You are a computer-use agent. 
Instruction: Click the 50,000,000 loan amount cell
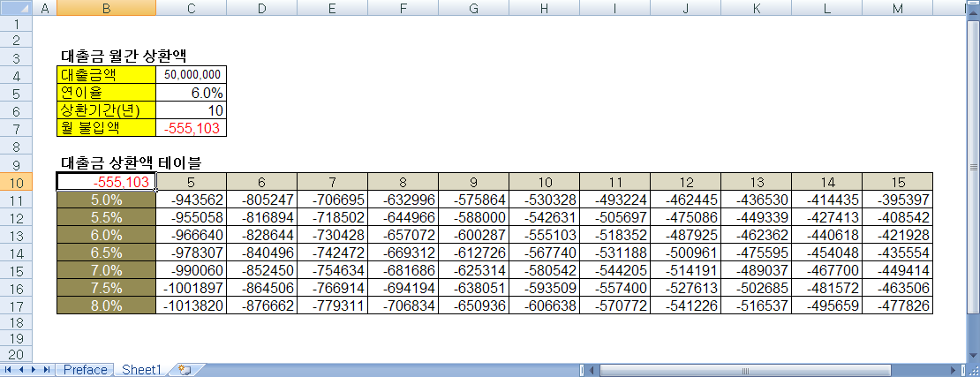[192, 74]
